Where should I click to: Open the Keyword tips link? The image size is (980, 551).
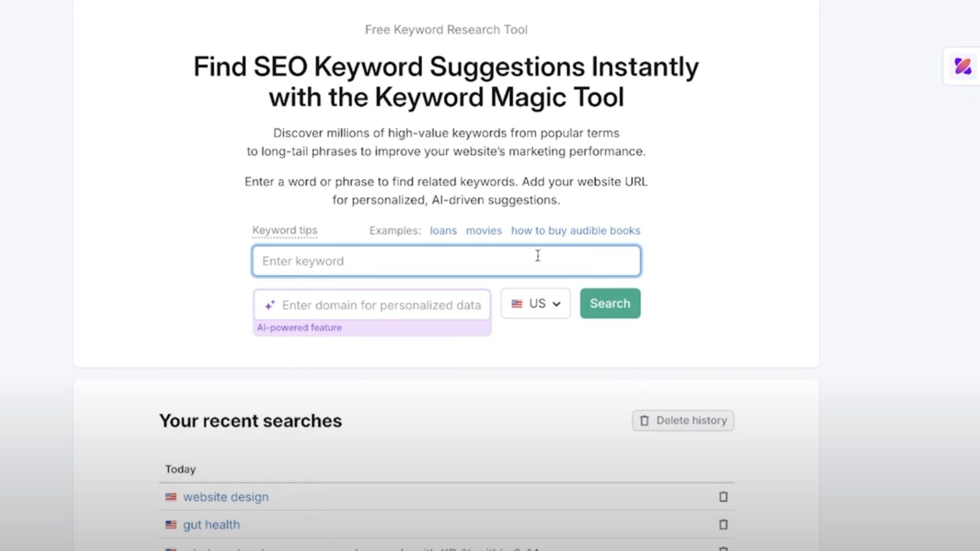click(x=285, y=230)
